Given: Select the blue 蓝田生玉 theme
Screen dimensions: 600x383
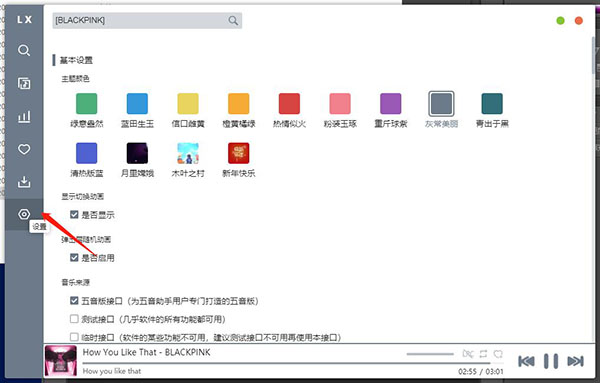Looking at the screenshot, I should point(137,104).
